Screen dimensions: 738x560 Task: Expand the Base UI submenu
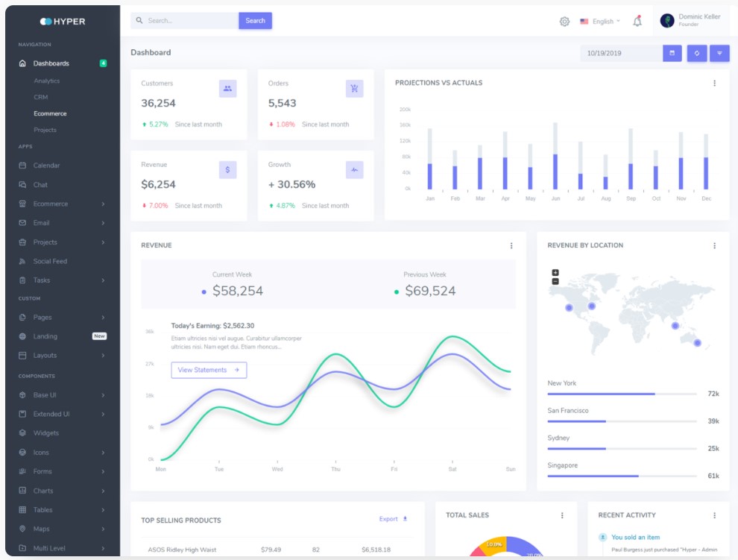[x=103, y=395]
